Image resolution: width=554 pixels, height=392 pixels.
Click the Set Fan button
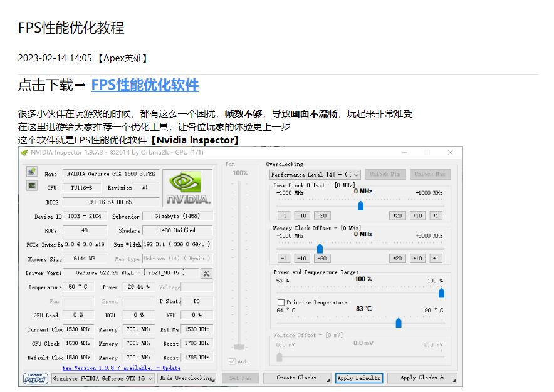pos(240,378)
